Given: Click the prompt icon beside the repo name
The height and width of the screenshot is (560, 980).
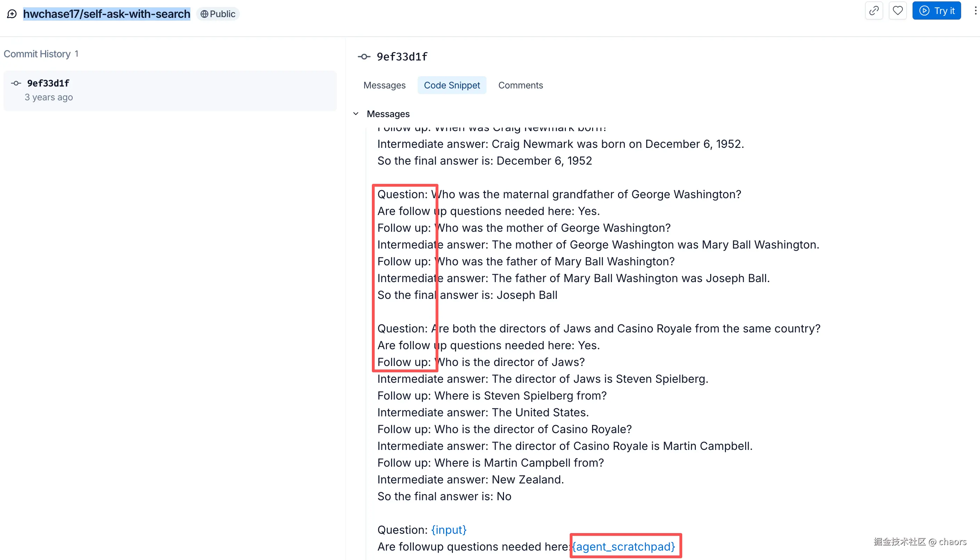Looking at the screenshot, I should coord(12,14).
